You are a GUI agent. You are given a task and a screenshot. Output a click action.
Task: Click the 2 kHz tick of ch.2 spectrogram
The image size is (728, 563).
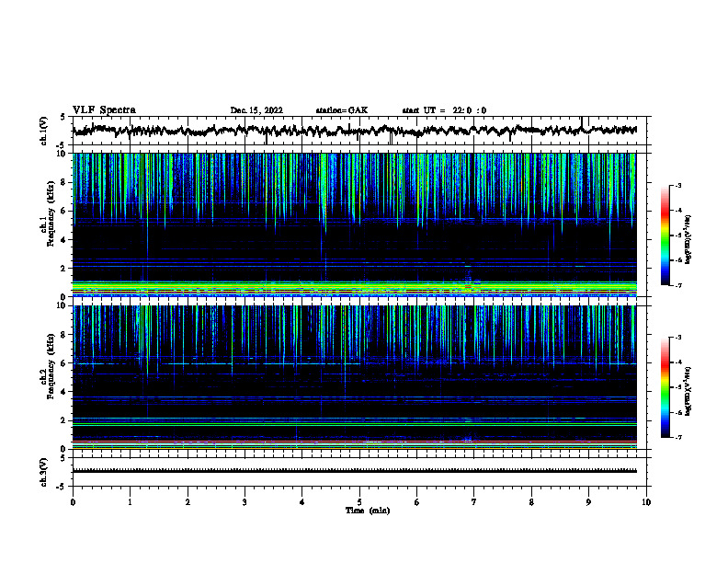click(x=63, y=420)
